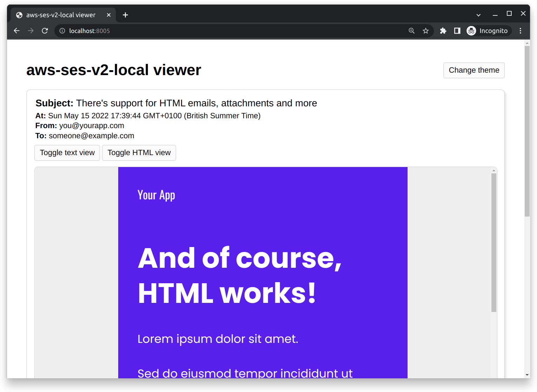Click the page vertical scrollbar thumb
537x392 pixels.
[527, 131]
